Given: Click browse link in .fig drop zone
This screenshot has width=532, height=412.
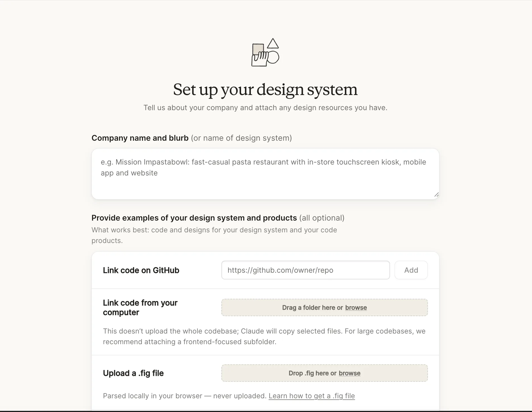Looking at the screenshot, I should (349, 373).
